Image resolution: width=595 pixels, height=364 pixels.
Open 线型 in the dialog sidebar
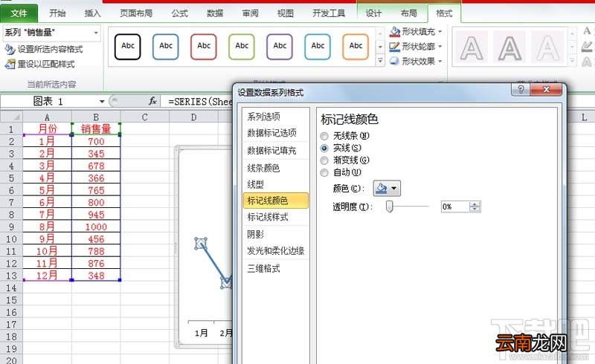point(276,184)
